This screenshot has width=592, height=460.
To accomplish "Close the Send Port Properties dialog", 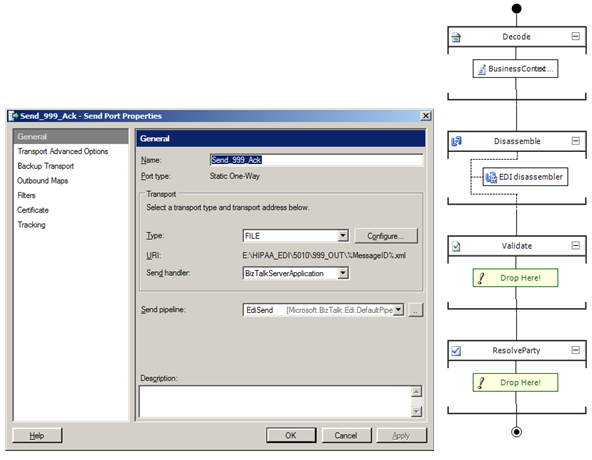I will click(x=426, y=116).
